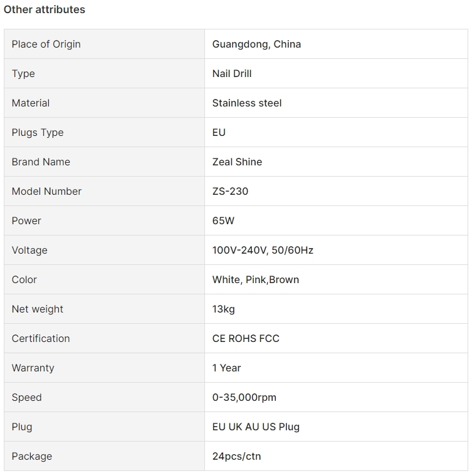Click the 'Certification' attribute label
The image size is (472, 476).
(x=41, y=339)
